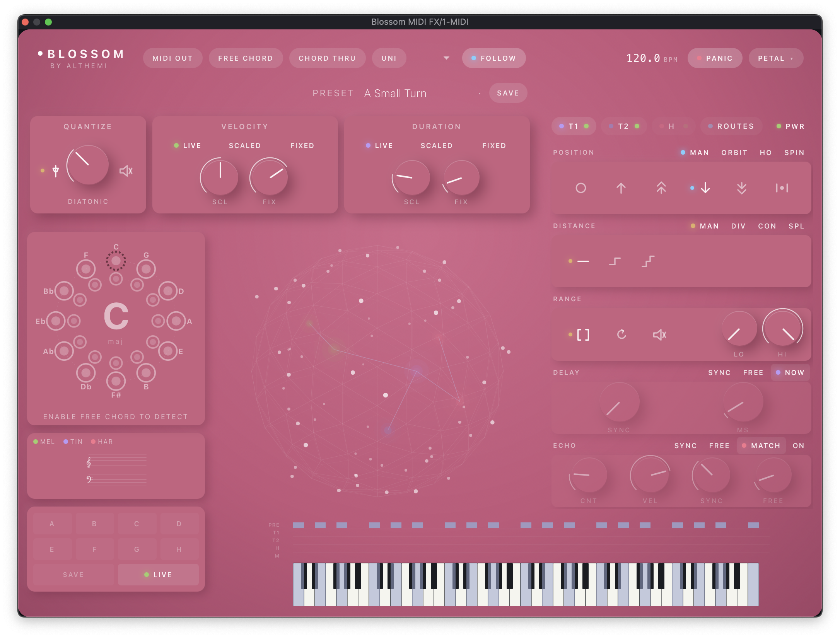Viewport: 840px width, 638px height.
Task: Click the SAVE snapshot button
Action: click(73, 575)
